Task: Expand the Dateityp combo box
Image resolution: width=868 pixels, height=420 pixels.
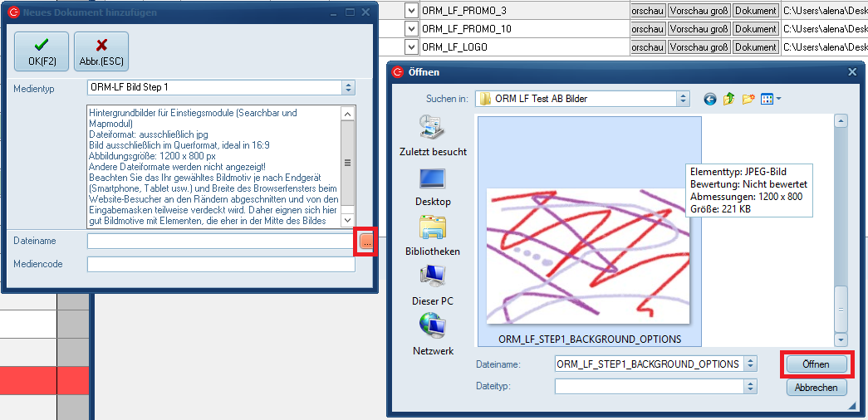Action: coord(751,386)
